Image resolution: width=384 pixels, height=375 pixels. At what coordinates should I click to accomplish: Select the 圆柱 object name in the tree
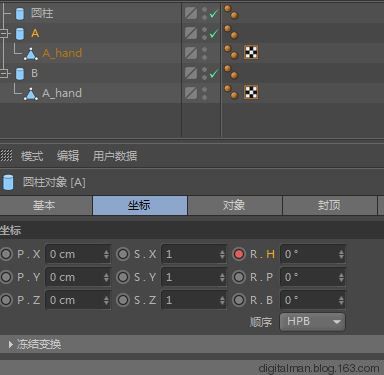(42, 14)
